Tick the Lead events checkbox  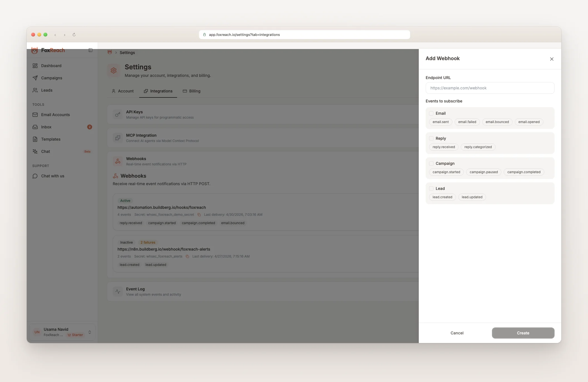coord(431,188)
